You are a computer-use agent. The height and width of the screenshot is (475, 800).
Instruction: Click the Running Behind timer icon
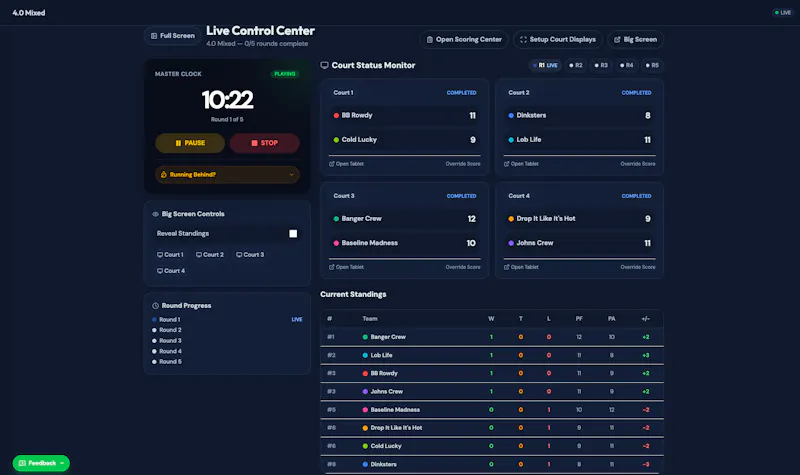[x=164, y=174]
